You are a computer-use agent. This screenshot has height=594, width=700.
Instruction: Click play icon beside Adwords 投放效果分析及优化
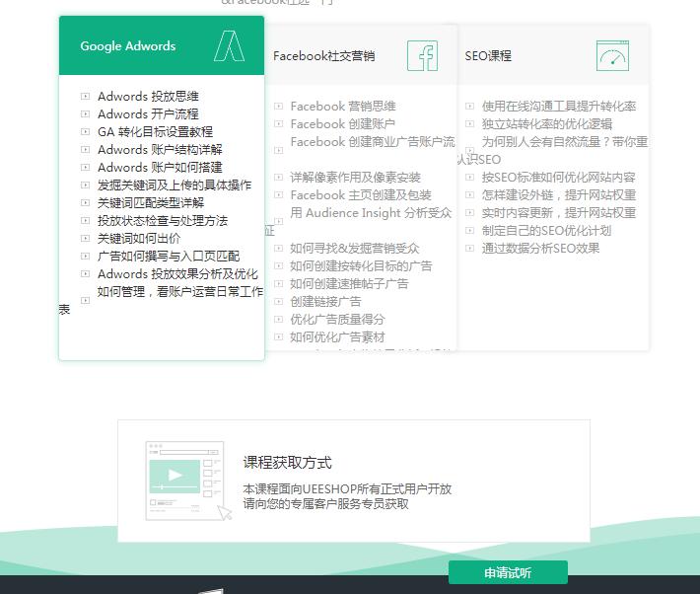(85, 274)
